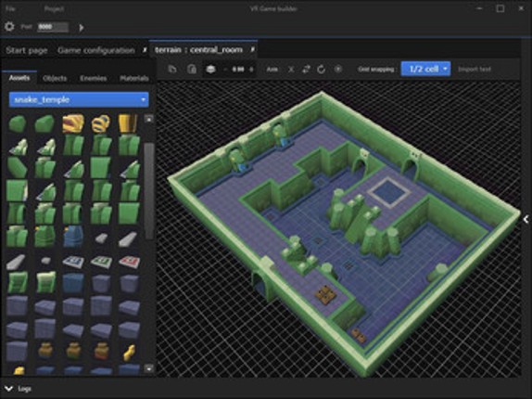
Task: Open the Project menu
Action: click(54, 8)
